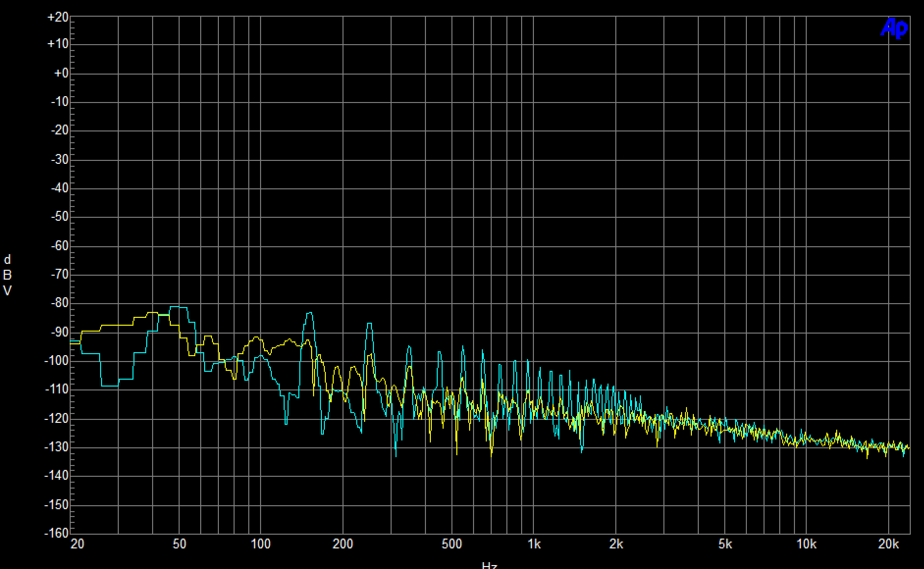This screenshot has width=924, height=569.
Task: Click the cyan trace plateau near 50 Hz
Action: point(179,307)
